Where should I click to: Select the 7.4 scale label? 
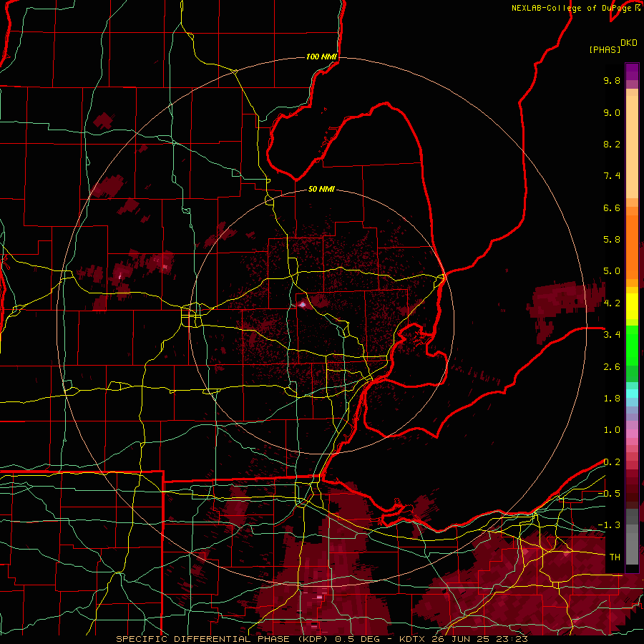612,176
